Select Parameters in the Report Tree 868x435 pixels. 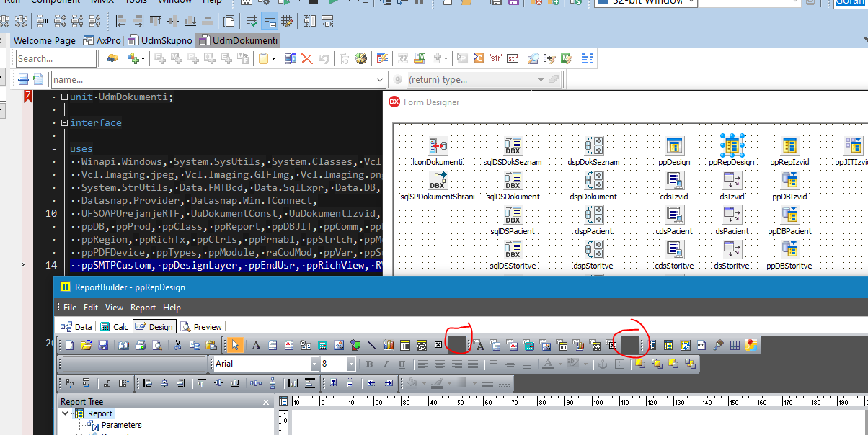[121, 426]
